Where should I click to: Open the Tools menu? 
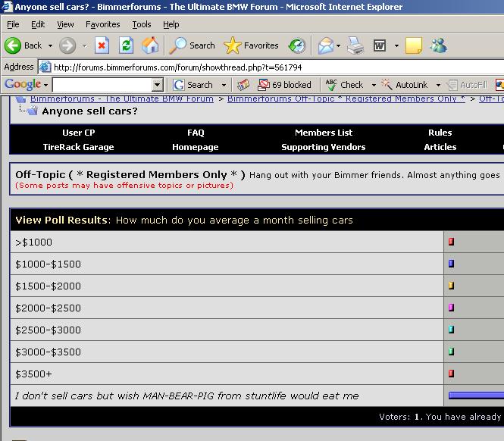coord(142,24)
